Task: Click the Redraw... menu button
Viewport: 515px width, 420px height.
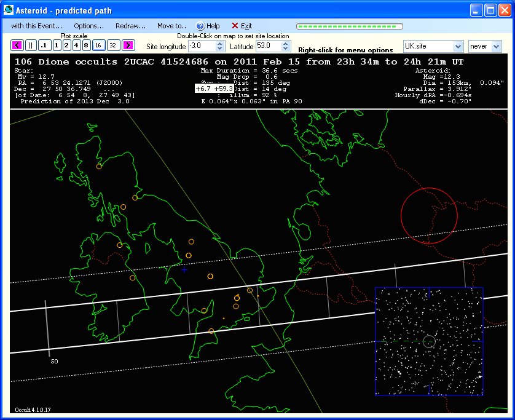Action: click(x=130, y=26)
